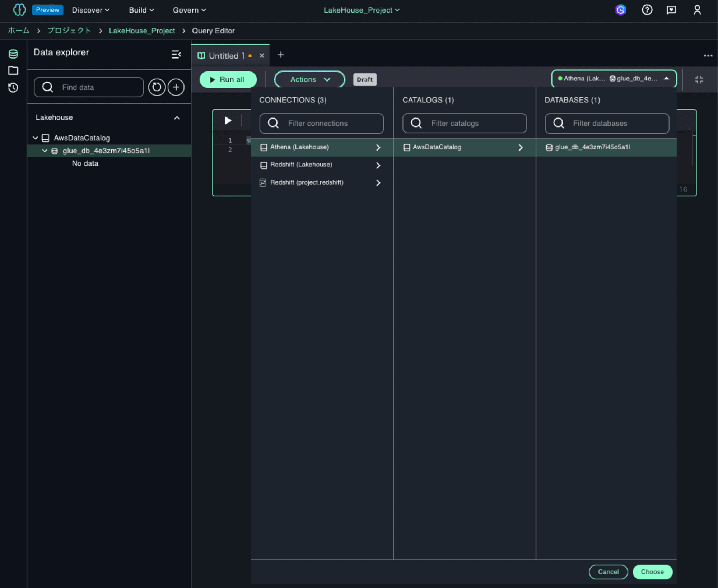Screen dimensions: 718x588
Task: Open the help question mark icon
Action: click(647, 10)
